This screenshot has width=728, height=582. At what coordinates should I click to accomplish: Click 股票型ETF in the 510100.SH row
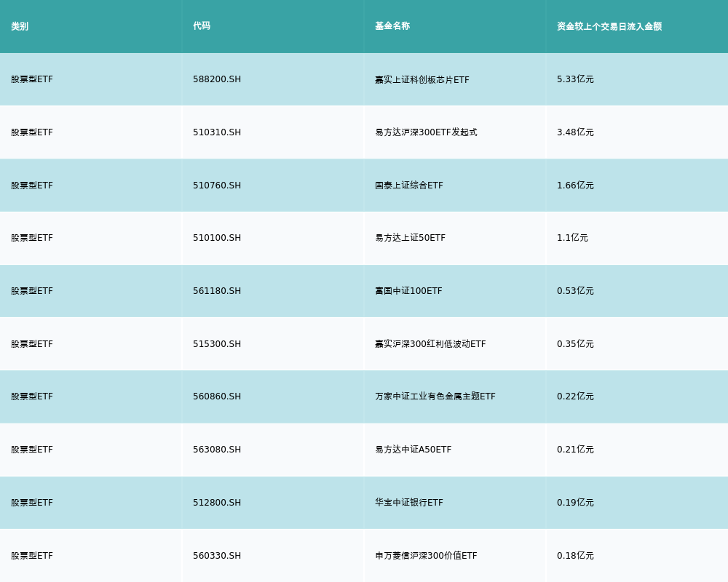(32, 238)
